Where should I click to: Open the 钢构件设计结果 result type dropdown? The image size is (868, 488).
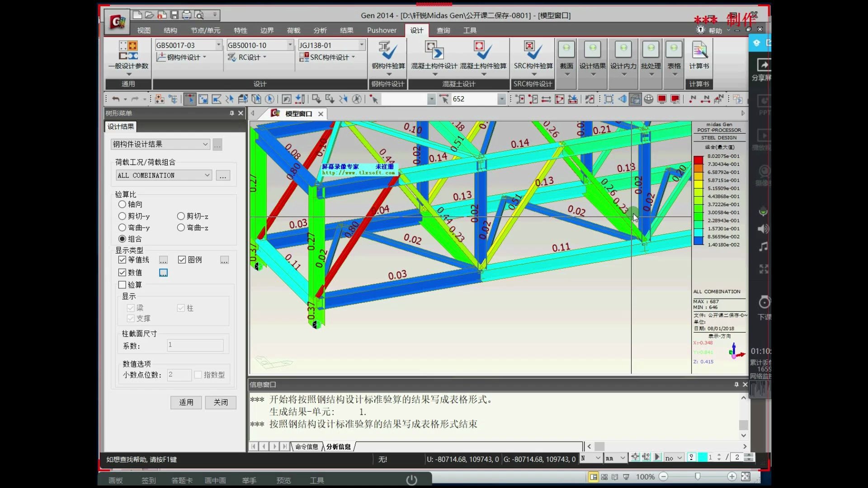(205, 144)
